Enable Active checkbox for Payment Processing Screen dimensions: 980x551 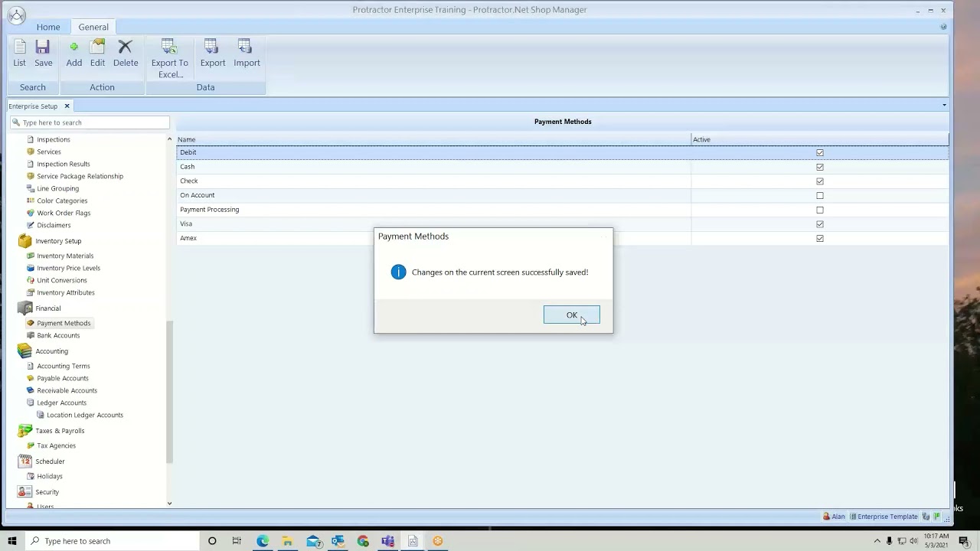tap(820, 210)
